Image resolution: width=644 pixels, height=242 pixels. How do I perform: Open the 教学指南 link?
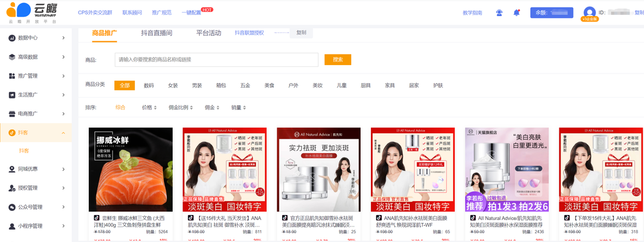tap(472, 13)
